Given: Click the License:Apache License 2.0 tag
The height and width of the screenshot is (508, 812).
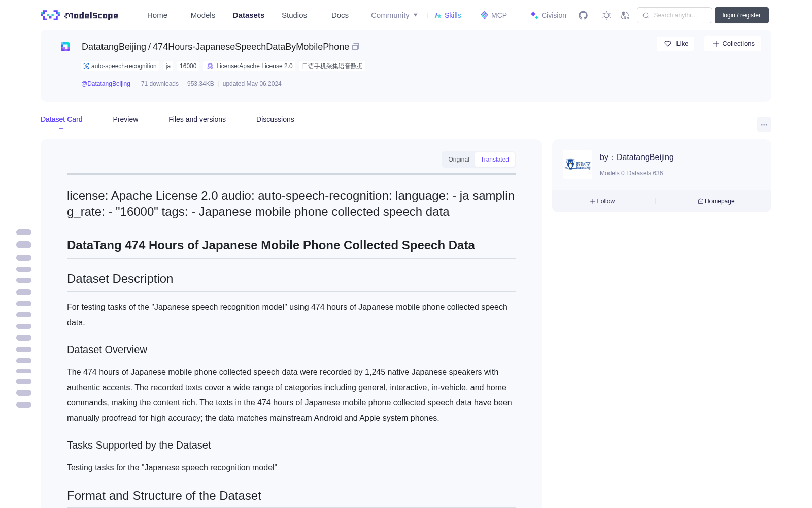Looking at the screenshot, I should click(249, 66).
